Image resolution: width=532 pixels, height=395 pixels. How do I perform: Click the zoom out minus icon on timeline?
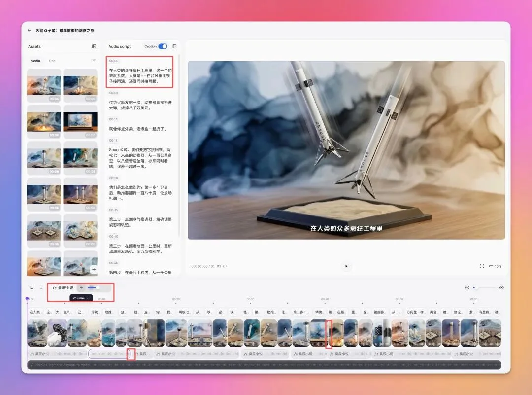tap(467, 287)
